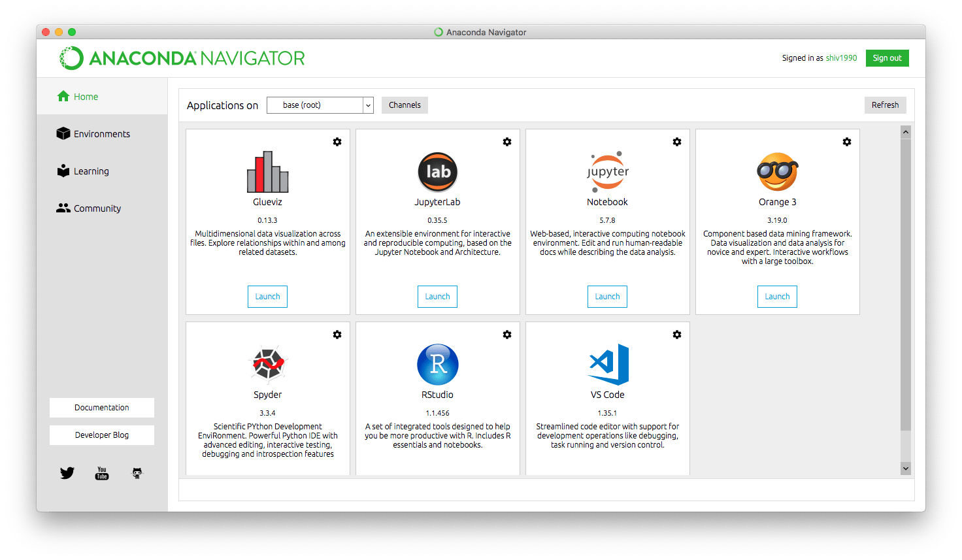Open settings gear on Orange 3 card
This screenshot has height=560, width=962.
click(847, 142)
